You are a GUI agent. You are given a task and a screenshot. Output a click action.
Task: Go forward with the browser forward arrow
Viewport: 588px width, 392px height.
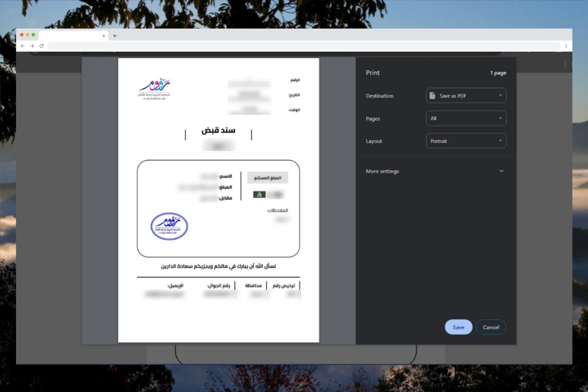click(x=32, y=46)
